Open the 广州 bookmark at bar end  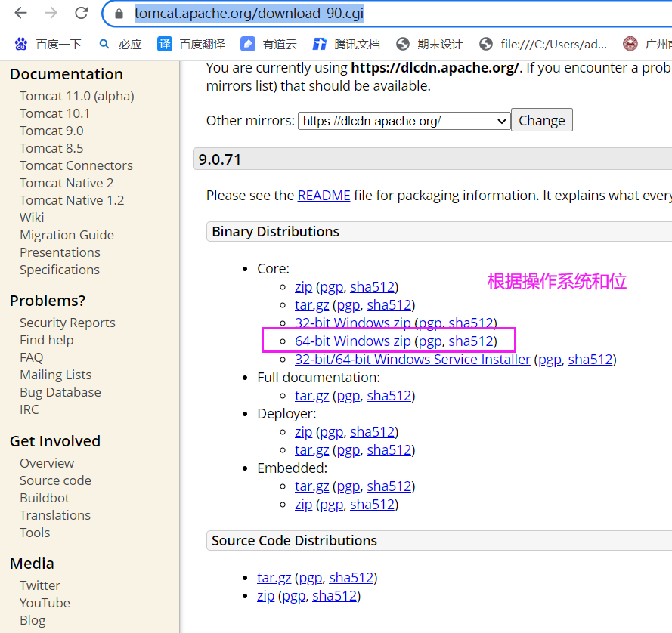click(647, 44)
